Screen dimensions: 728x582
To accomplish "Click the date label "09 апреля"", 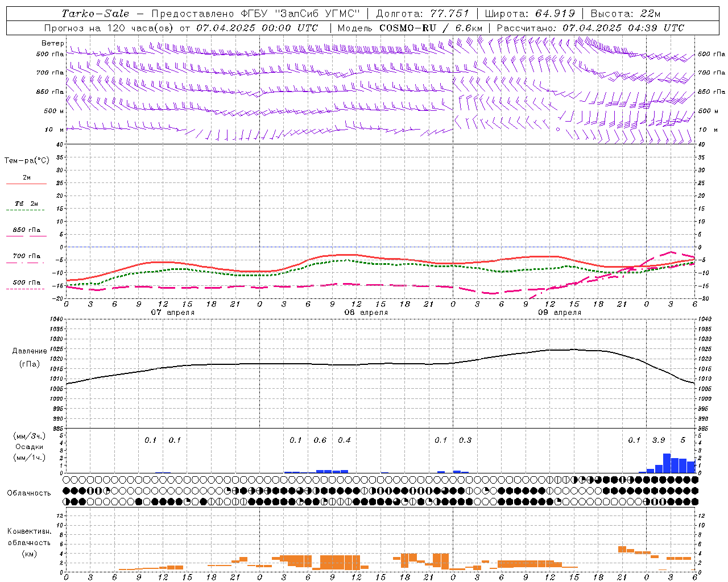I will 560,313.
